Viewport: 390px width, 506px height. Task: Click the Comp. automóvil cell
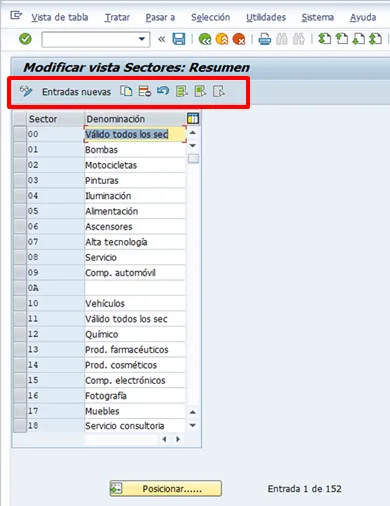(135, 272)
